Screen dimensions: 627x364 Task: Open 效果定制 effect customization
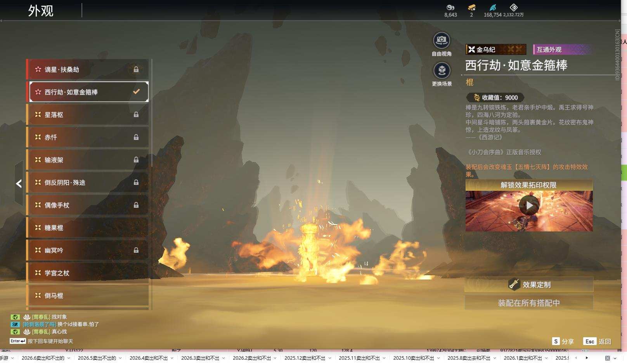tap(529, 285)
